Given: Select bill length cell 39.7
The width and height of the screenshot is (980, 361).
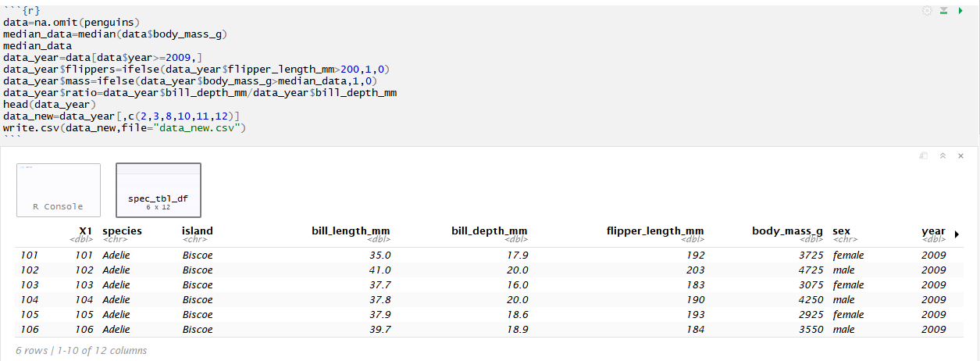Looking at the screenshot, I should tap(380, 329).
